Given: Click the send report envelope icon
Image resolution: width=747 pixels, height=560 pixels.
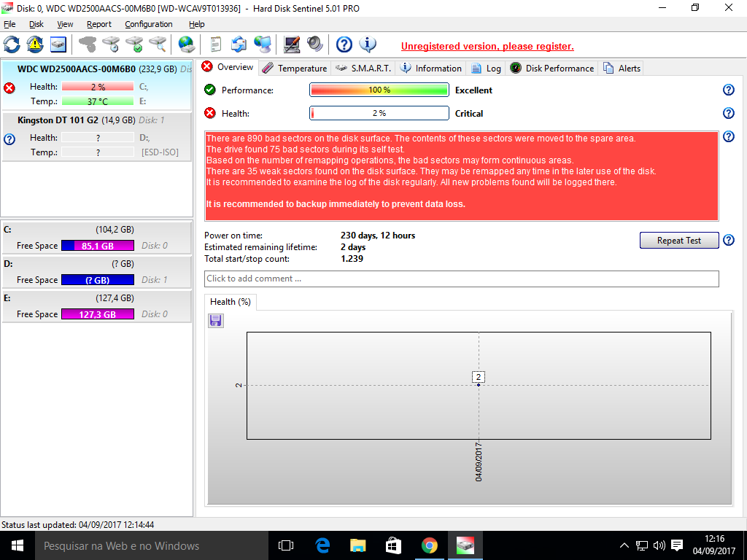Looking at the screenshot, I should [239, 44].
